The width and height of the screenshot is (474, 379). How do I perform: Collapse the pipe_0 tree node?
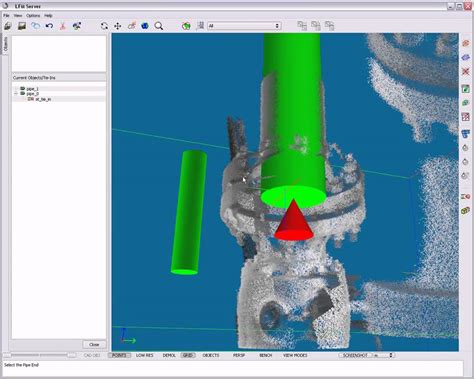click(x=15, y=94)
